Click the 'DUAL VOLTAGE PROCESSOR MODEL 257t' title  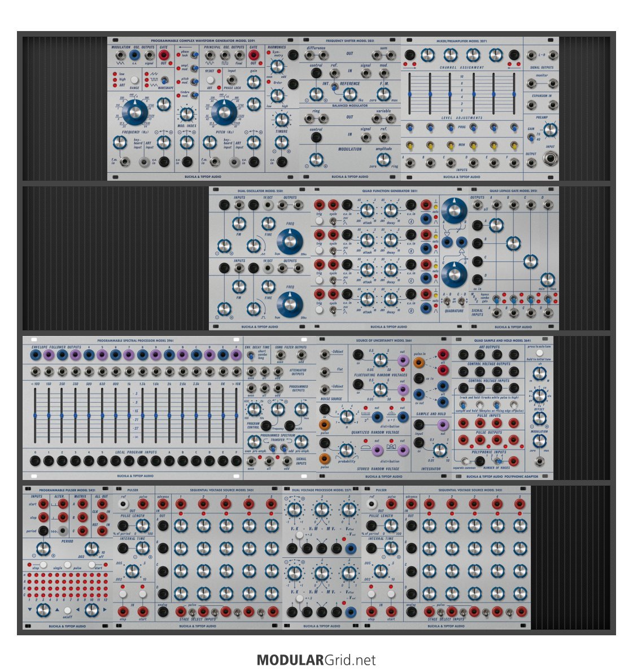[x=321, y=490]
